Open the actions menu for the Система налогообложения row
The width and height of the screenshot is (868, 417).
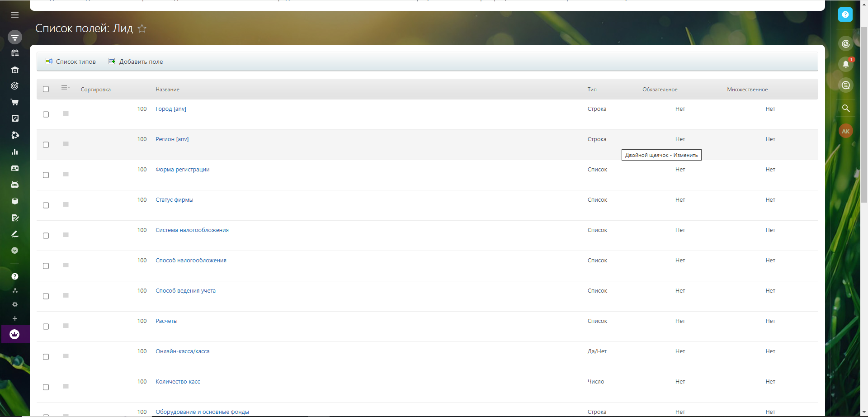click(66, 235)
